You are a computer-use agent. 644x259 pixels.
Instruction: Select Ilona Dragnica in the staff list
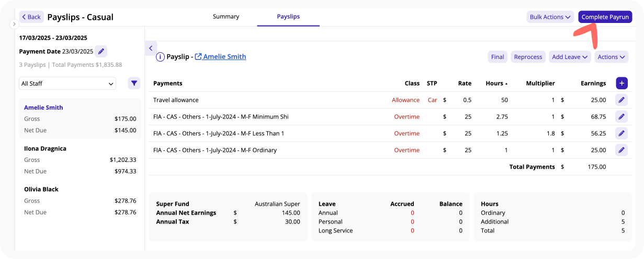pos(80,160)
